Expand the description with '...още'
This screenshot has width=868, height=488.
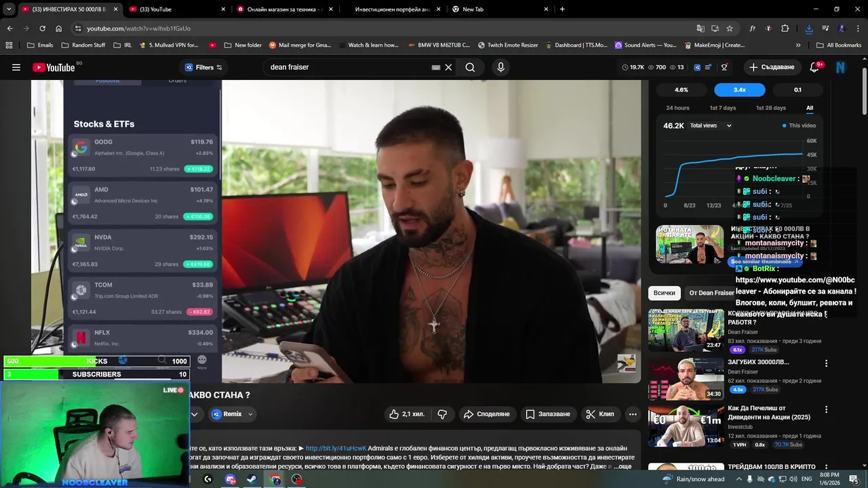pyautogui.click(x=623, y=466)
